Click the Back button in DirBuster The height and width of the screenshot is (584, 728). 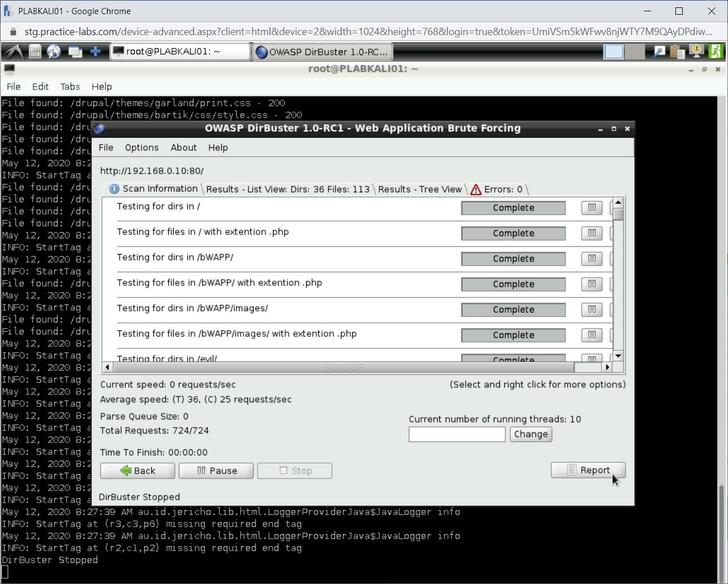click(x=137, y=470)
